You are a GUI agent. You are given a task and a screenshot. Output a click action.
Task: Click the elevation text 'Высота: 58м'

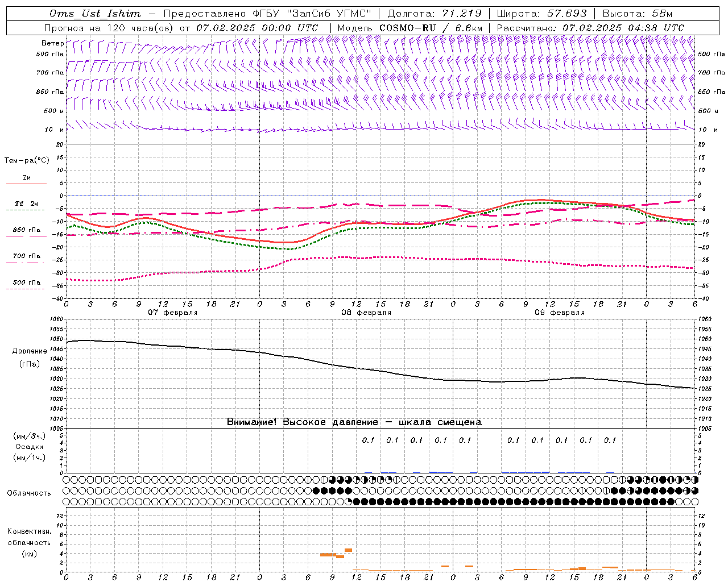pos(637,14)
